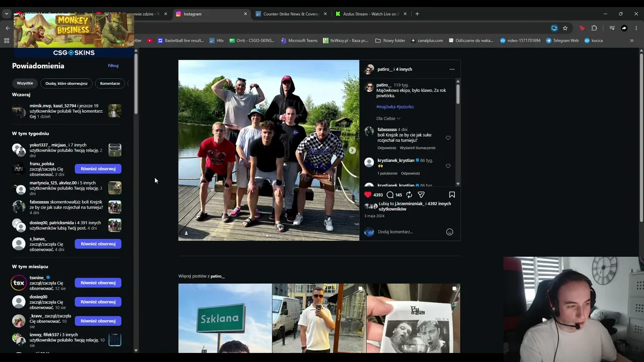The width and height of the screenshot is (644, 362).
Task: Like the first krystianek_krystian comment heart
Action: [448, 166]
